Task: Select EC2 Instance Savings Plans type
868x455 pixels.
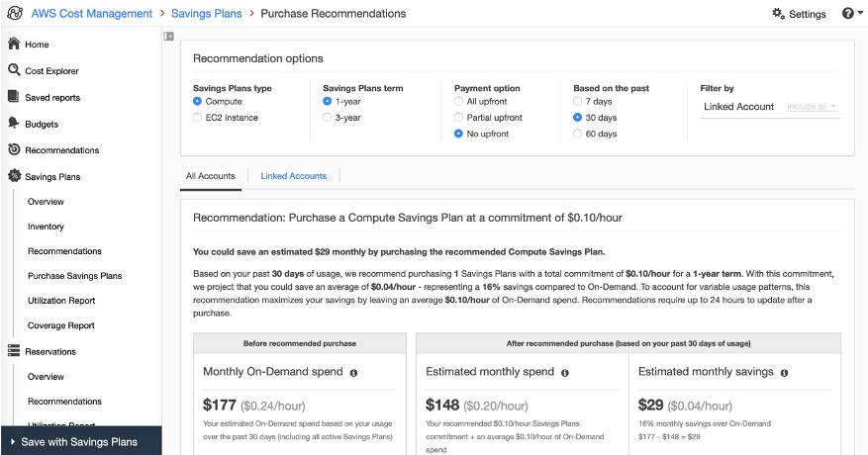Action: 198,118
